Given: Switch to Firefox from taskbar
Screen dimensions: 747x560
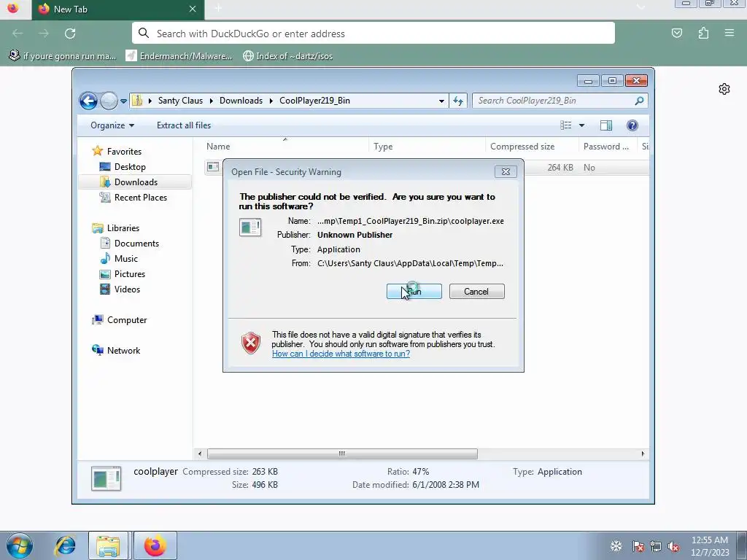Looking at the screenshot, I should [155, 545].
